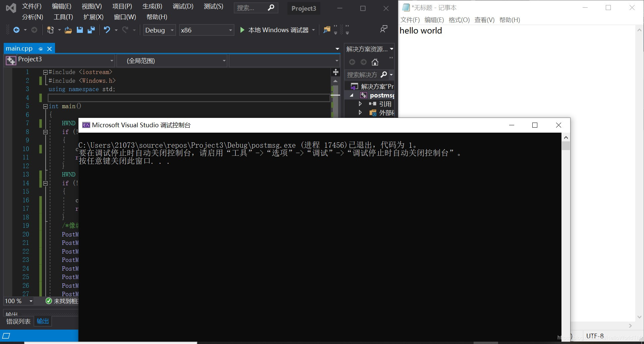Click the editor split-window handle icon

pyautogui.click(x=336, y=72)
